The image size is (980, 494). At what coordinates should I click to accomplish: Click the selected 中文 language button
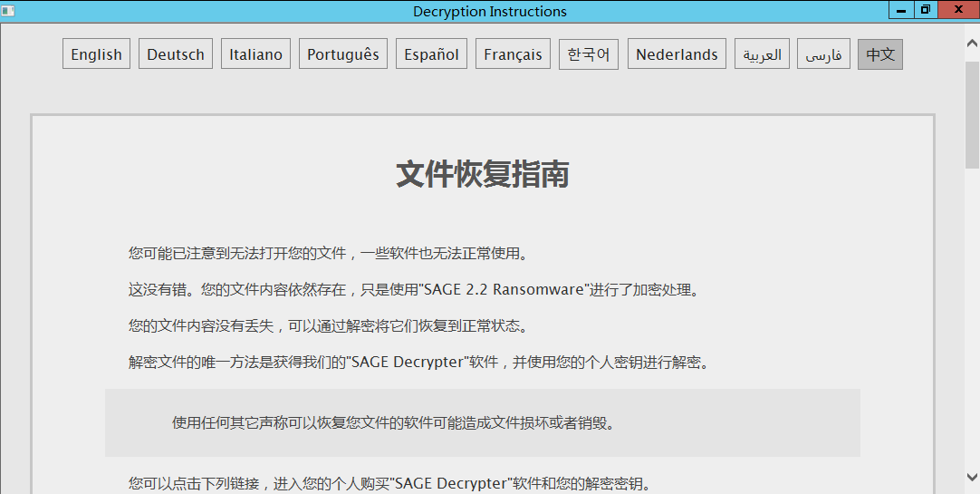pyautogui.click(x=879, y=54)
